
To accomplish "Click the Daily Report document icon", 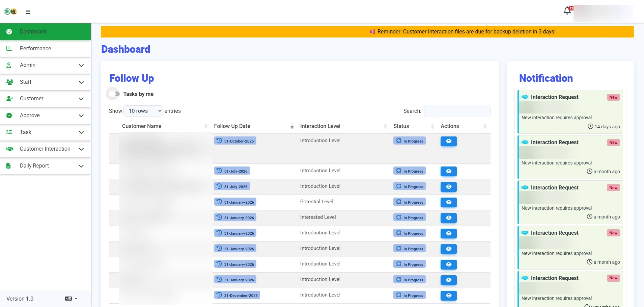I will 9,166.
